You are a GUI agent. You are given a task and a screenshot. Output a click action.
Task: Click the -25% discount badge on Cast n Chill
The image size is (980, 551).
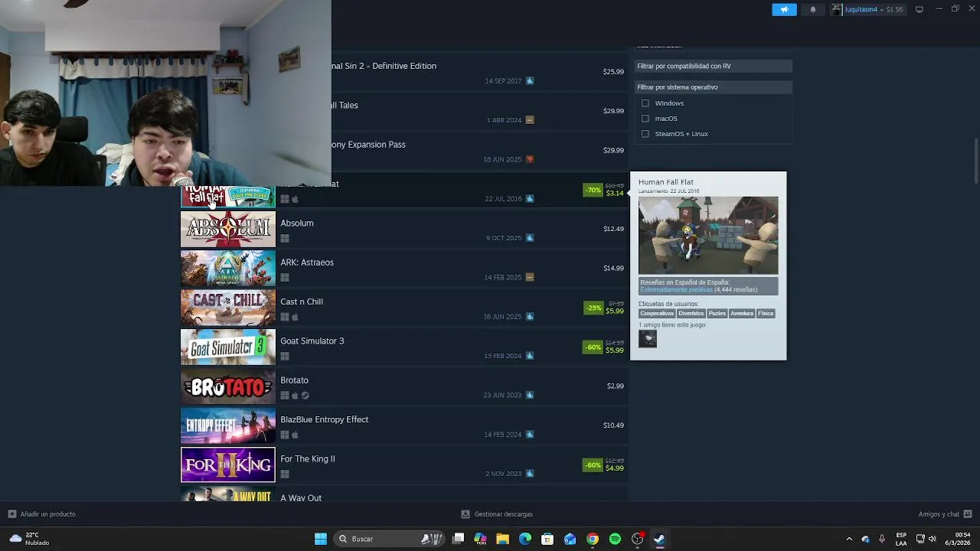coord(593,308)
